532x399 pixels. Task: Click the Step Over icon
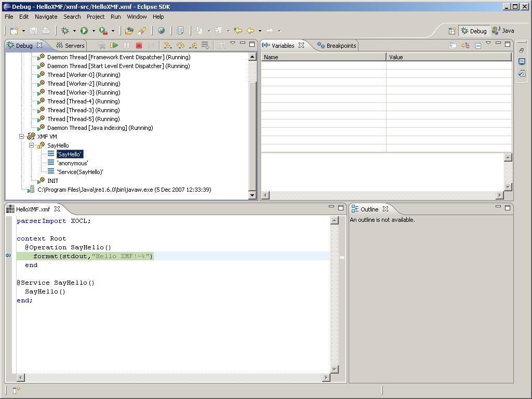pyautogui.click(x=180, y=45)
